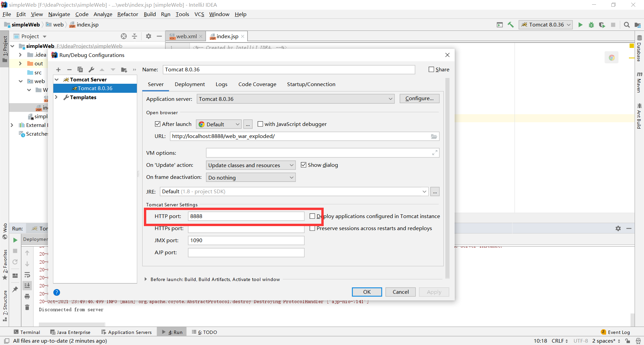Build the project with the hammer icon
Image resolution: width=644 pixels, height=345 pixels.
click(x=511, y=25)
